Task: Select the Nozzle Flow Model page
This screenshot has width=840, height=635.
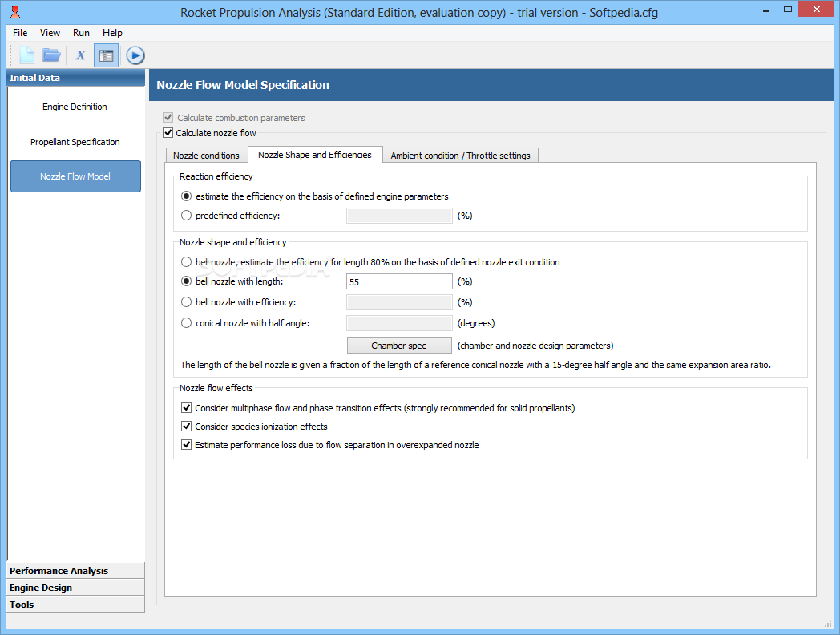Action: pyautogui.click(x=75, y=176)
